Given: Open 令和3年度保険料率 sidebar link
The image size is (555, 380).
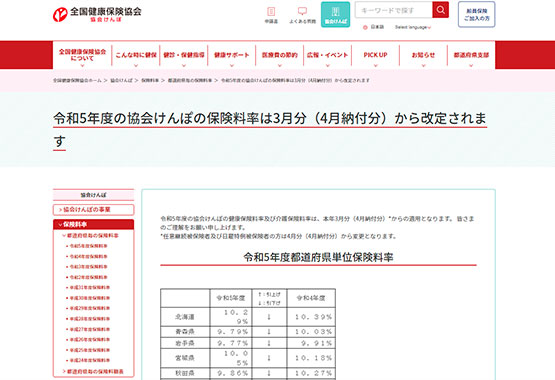Looking at the screenshot, I should pyautogui.click(x=87, y=267).
